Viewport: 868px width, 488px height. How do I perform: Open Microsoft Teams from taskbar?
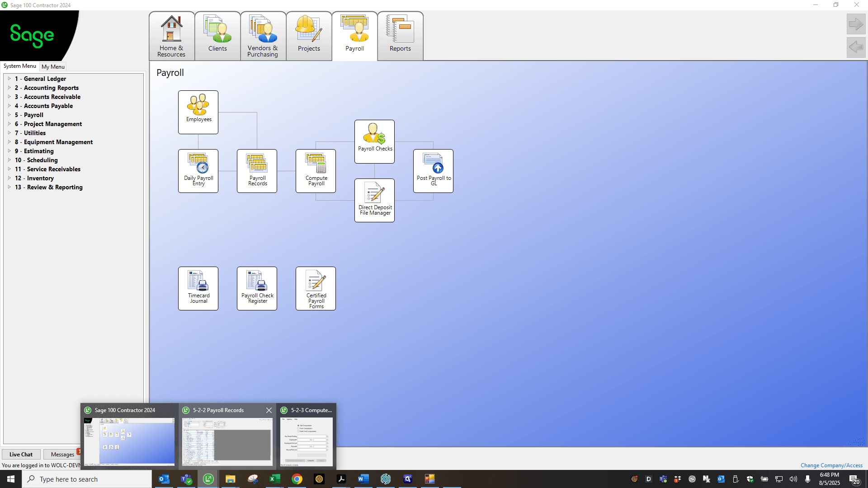coord(186,479)
